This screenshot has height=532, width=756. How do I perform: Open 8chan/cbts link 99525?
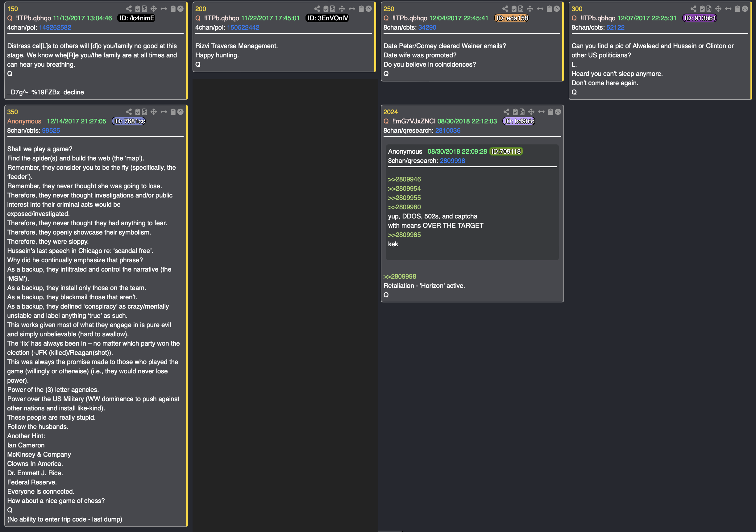pos(51,130)
